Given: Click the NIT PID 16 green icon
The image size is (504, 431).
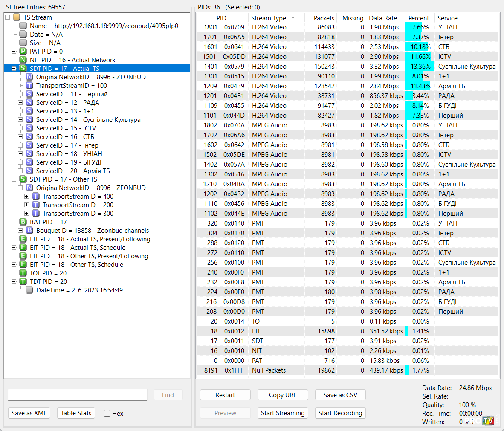Looking at the screenshot, I should point(23,60).
